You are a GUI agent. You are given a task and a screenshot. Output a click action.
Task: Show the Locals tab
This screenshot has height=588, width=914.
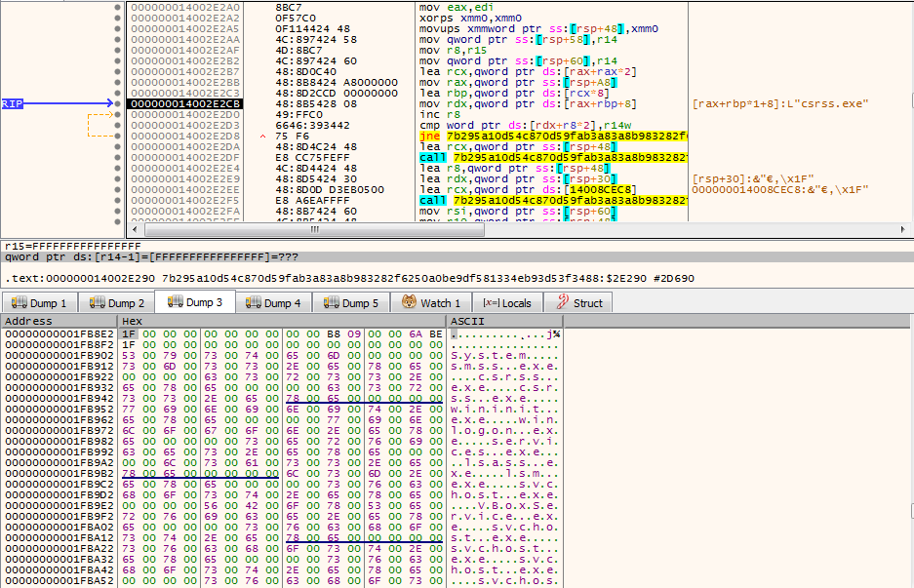506,303
